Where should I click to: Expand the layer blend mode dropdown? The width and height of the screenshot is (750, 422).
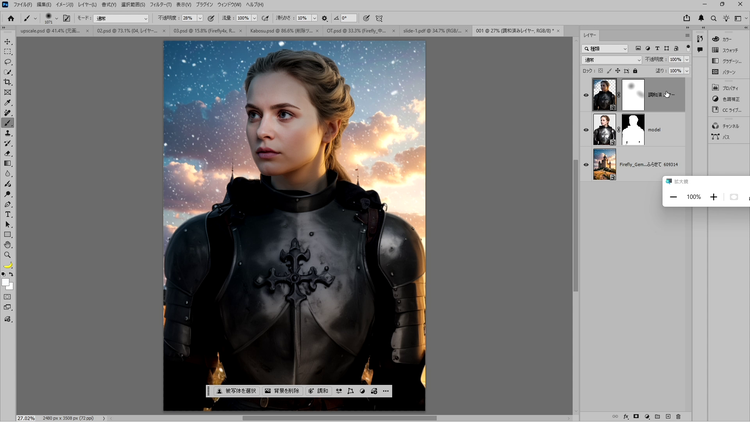(x=612, y=59)
